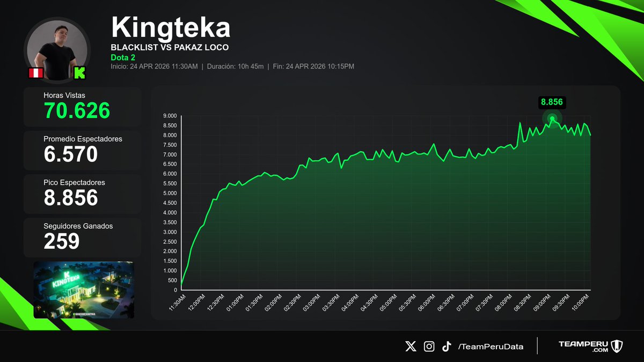Click the 500 y-axis label

(x=172, y=280)
